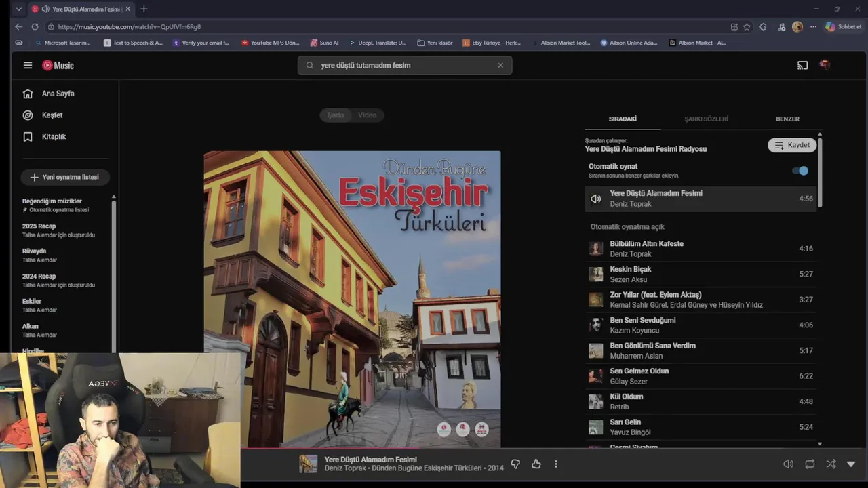Switch player to Video mode

368,115
